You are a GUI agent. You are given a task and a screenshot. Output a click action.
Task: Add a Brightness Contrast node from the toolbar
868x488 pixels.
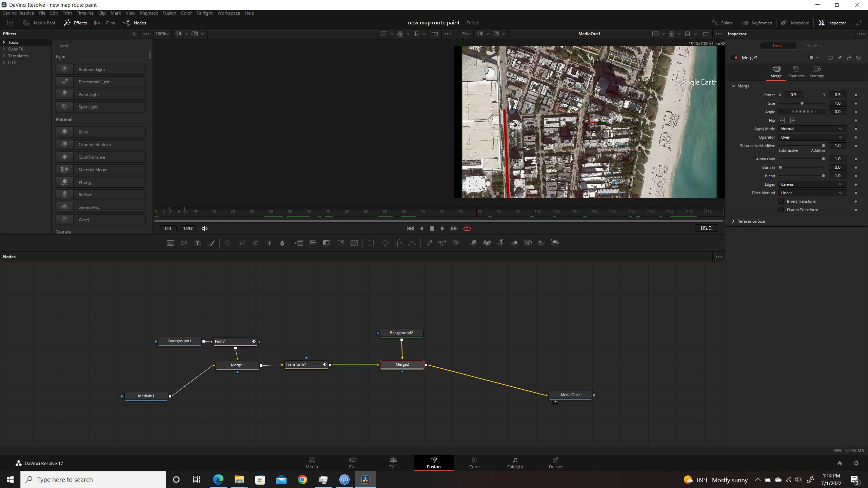[269, 243]
